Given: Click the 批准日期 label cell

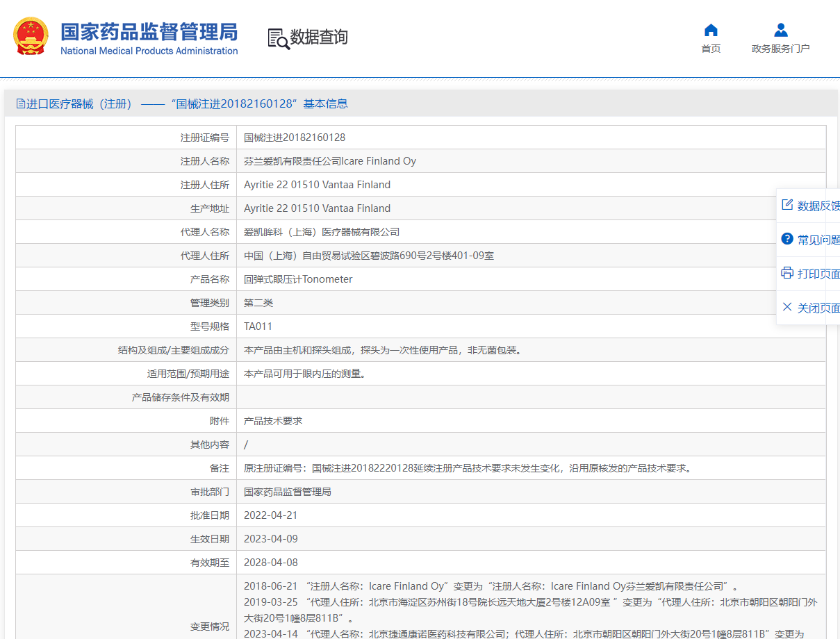Looking at the screenshot, I should (126, 515).
